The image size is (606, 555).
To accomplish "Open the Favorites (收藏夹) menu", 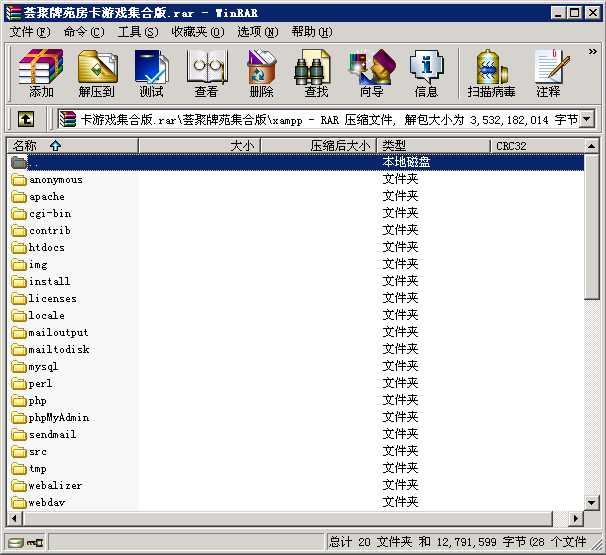I will pos(197,32).
